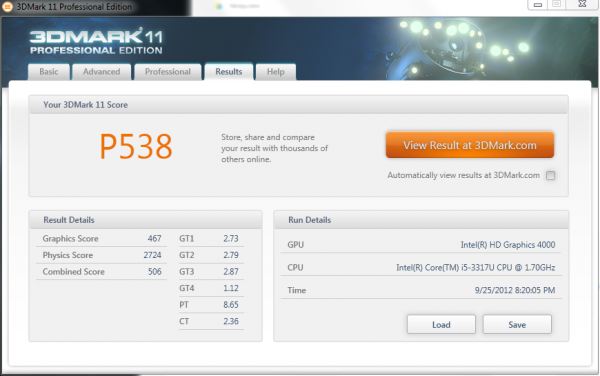600x376 pixels.
Task: Click the 3DMark 11 Professional Edition logo
Action: click(x=96, y=41)
